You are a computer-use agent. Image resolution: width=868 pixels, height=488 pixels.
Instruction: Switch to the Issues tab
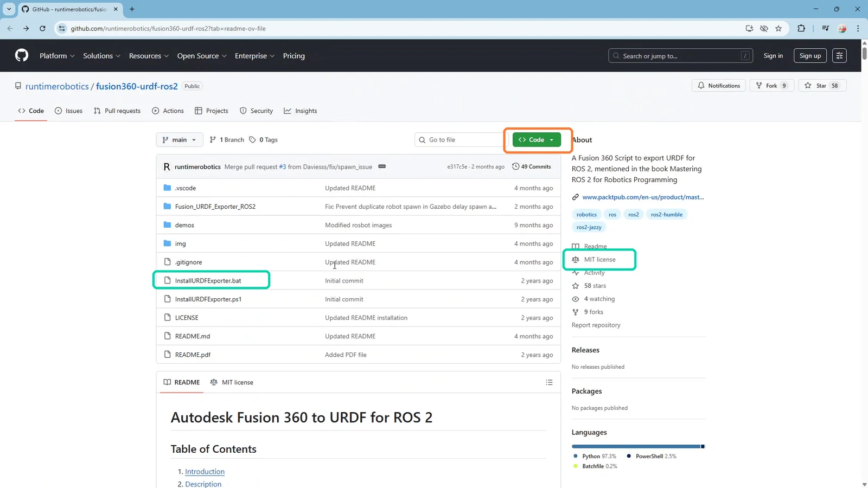click(x=68, y=111)
